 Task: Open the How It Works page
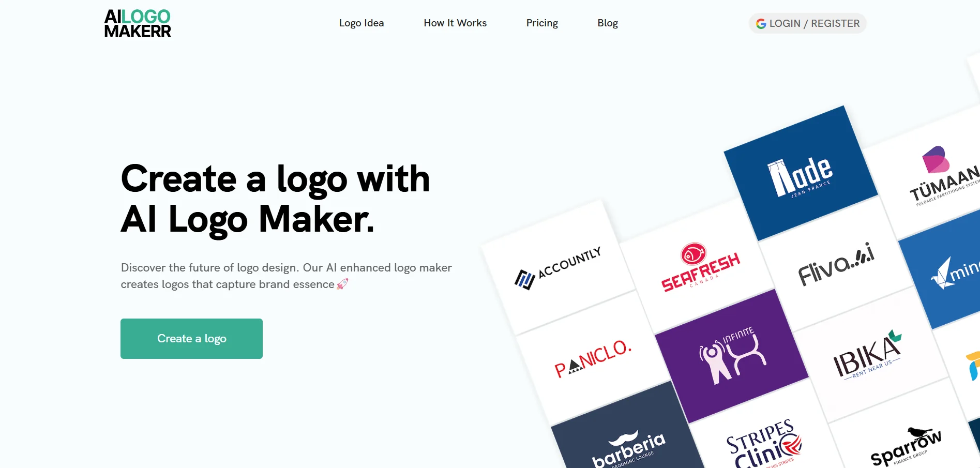455,23
